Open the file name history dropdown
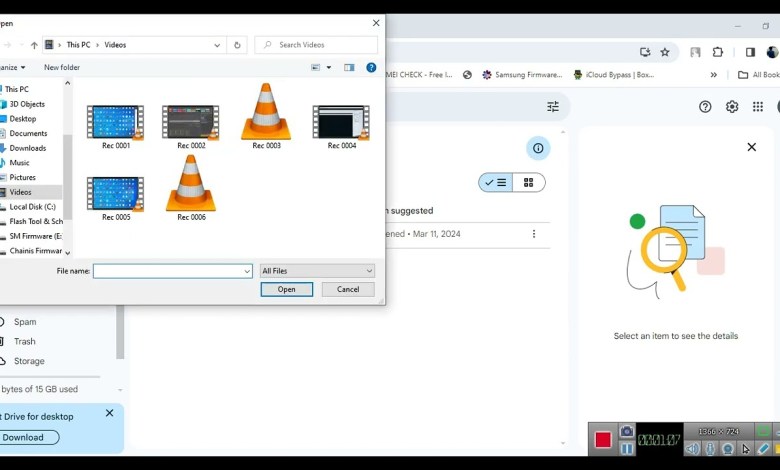 (x=247, y=271)
